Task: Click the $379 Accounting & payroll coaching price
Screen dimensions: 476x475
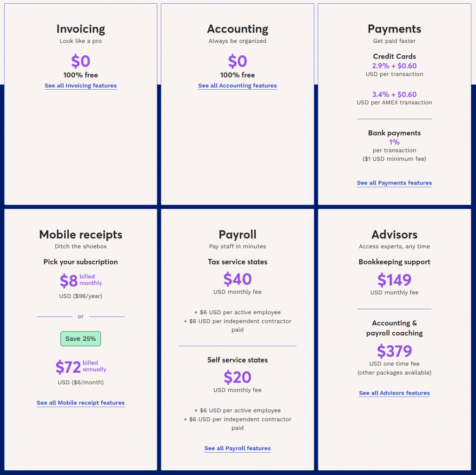Action: [394, 351]
